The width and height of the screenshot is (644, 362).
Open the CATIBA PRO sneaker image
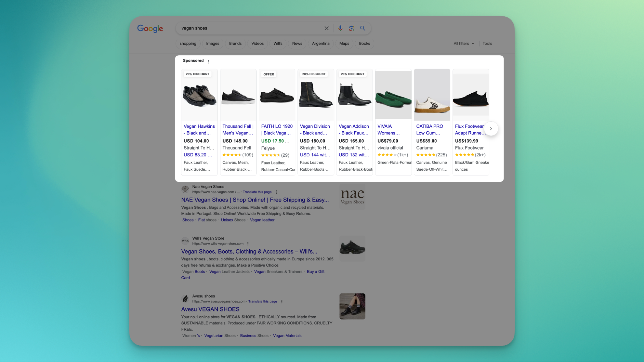[x=432, y=95]
